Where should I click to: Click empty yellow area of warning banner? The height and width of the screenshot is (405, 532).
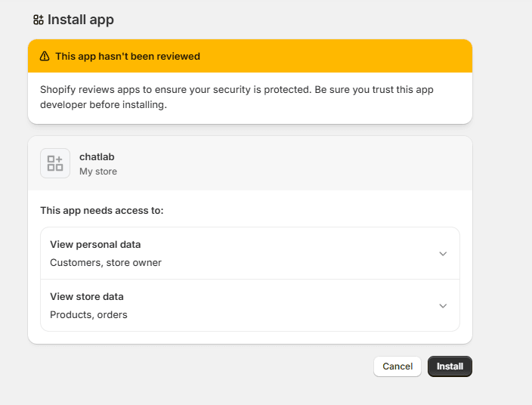pyautogui.click(x=340, y=56)
